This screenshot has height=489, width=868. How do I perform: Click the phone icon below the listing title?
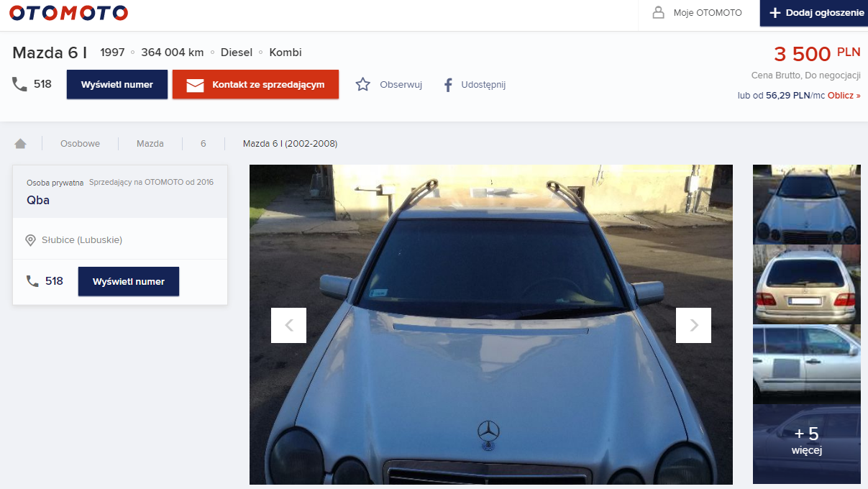19,84
